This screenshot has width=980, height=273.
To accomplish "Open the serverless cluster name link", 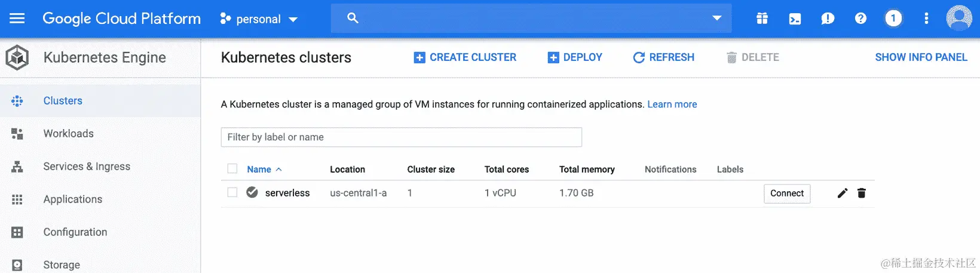I will [287, 193].
